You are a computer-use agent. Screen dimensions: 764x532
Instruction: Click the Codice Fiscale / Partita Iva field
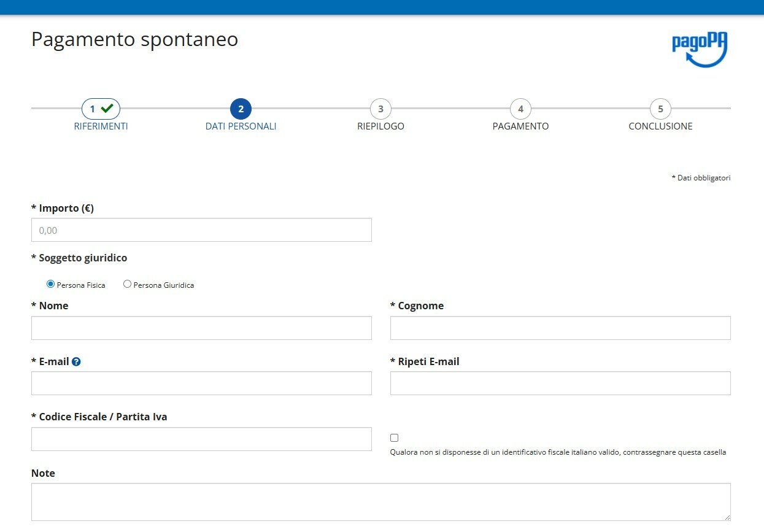pos(201,439)
